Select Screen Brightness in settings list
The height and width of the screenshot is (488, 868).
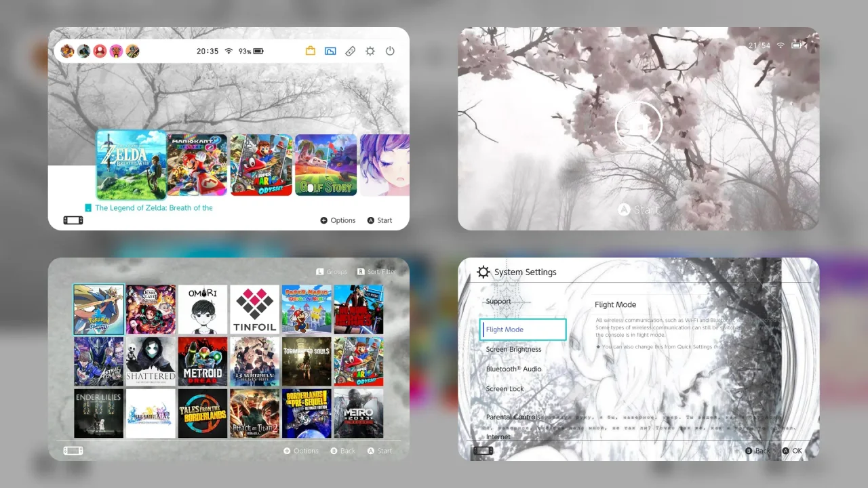pos(513,349)
